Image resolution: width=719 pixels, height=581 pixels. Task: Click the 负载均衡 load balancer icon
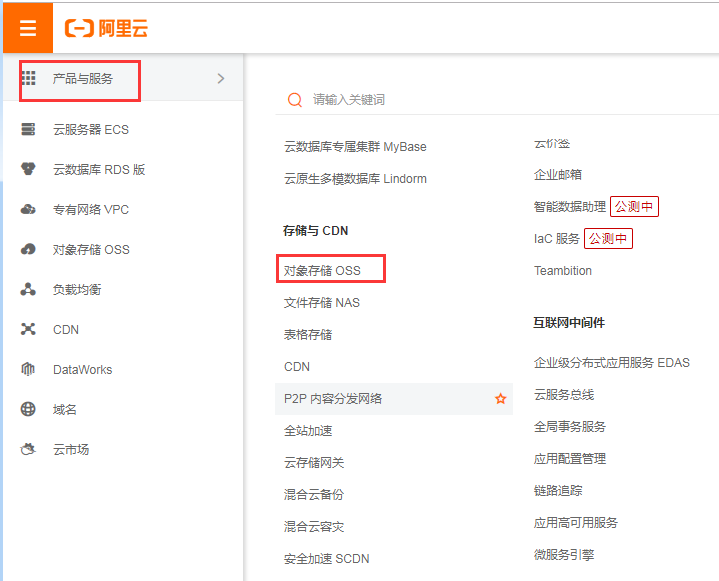coord(28,289)
